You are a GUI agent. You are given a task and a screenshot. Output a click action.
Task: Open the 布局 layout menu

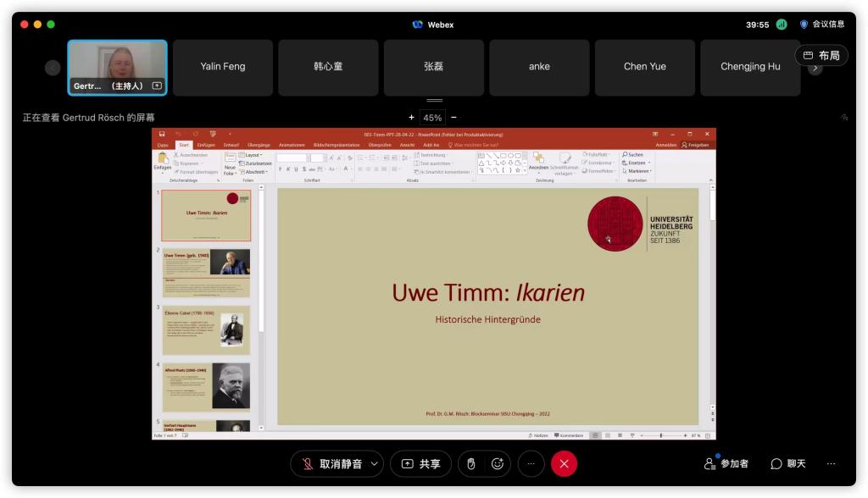pyautogui.click(x=821, y=55)
